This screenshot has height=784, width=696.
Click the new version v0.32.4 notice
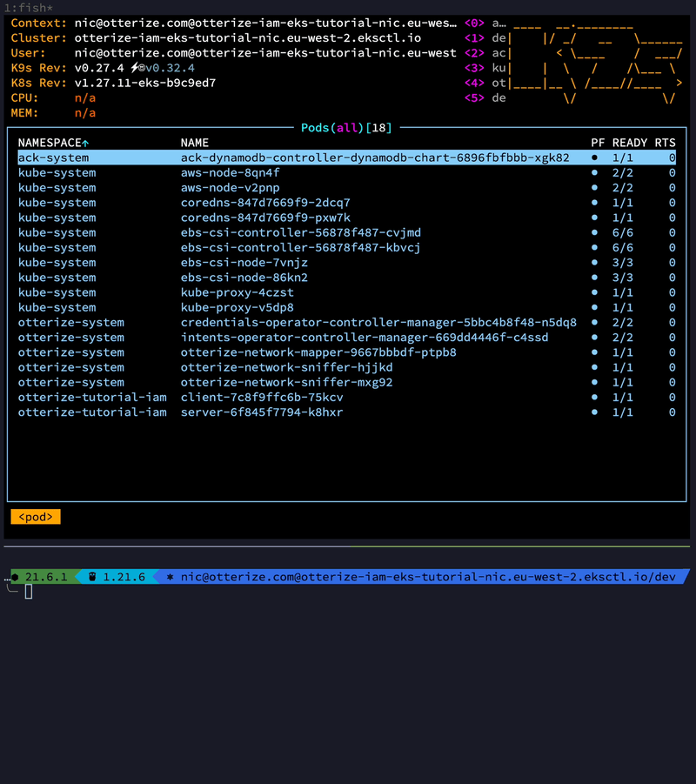[x=170, y=68]
